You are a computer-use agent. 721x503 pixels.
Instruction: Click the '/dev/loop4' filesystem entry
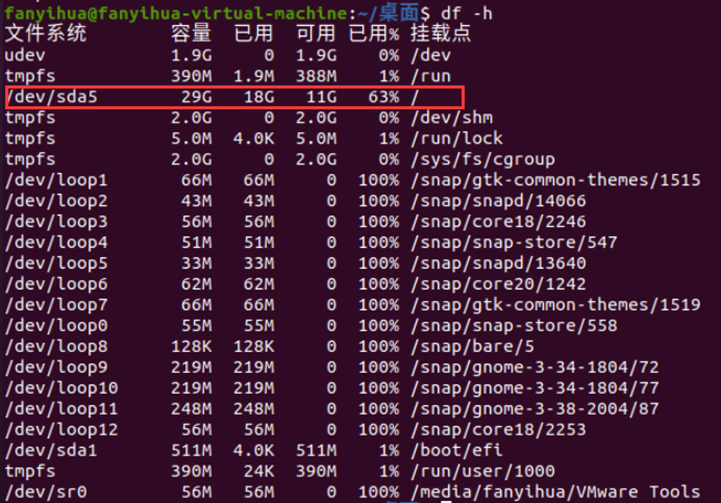point(56,242)
